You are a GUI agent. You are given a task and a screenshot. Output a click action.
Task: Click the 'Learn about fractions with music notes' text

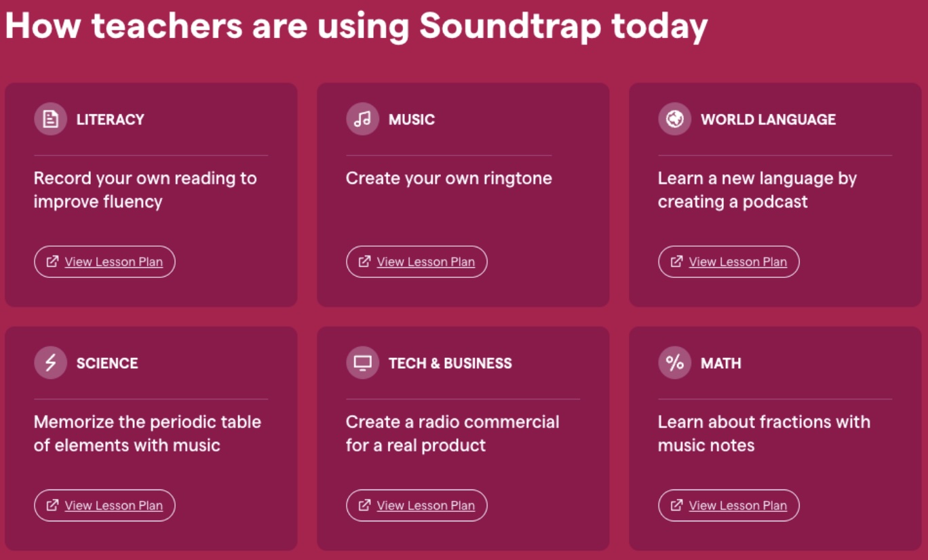(762, 433)
